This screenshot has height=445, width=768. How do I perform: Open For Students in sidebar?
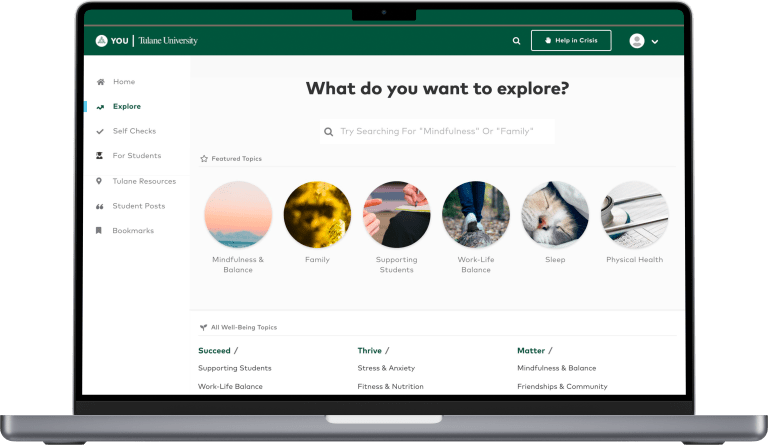click(x=137, y=155)
